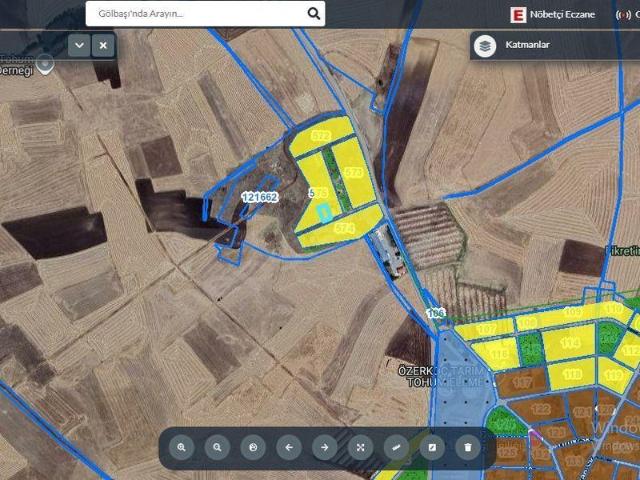Click the zoom in magnifier tool
This screenshot has width=640, height=480.
click(182, 447)
